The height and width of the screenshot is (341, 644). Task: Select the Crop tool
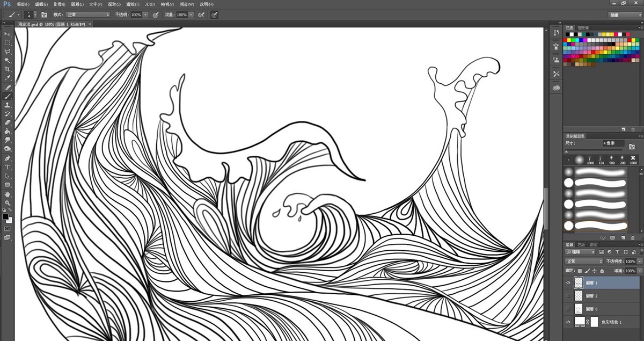click(x=8, y=69)
